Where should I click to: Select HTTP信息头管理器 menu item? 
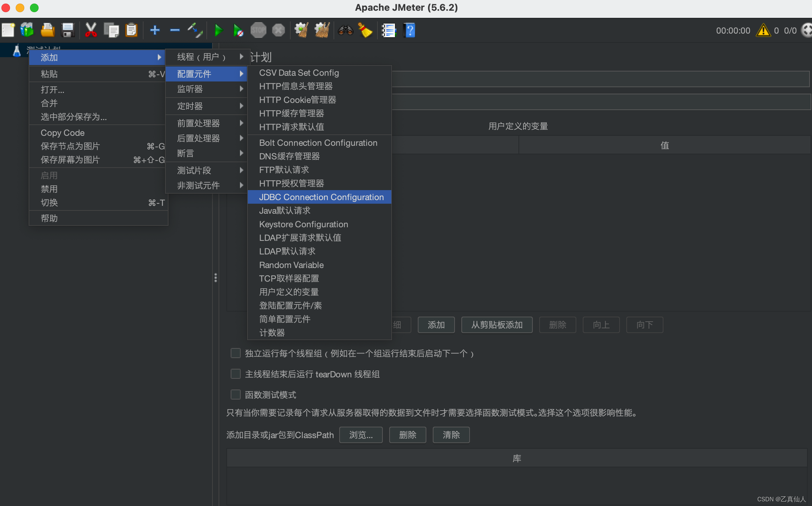pyautogui.click(x=320, y=86)
